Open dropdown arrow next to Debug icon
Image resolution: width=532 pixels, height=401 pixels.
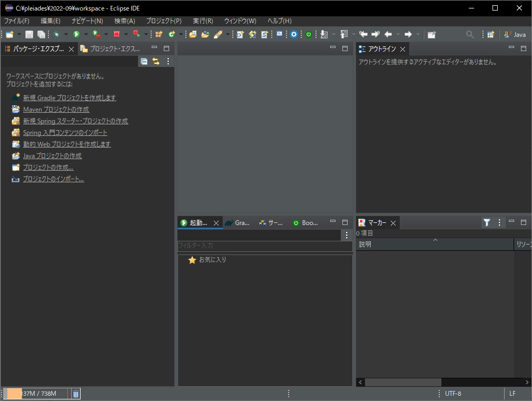click(66, 34)
